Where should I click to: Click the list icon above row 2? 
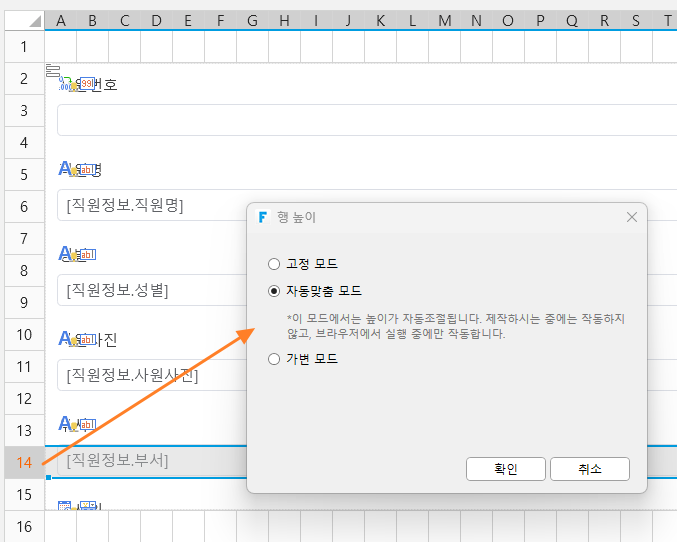point(53,70)
